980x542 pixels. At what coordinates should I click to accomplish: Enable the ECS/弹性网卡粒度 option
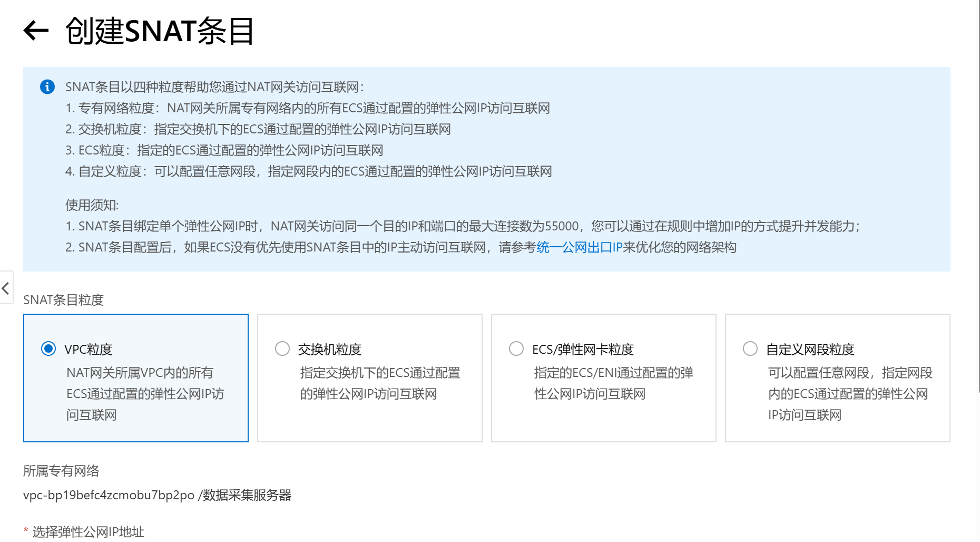click(x=516, y=349)
